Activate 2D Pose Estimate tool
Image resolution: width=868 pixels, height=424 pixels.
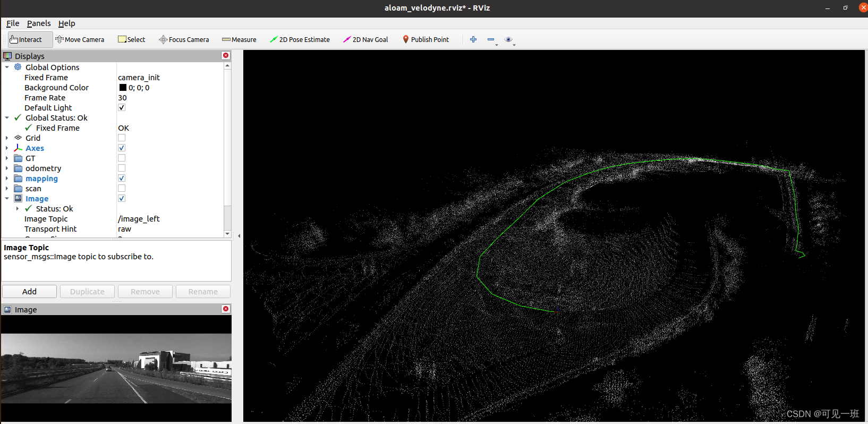[300, 39]
